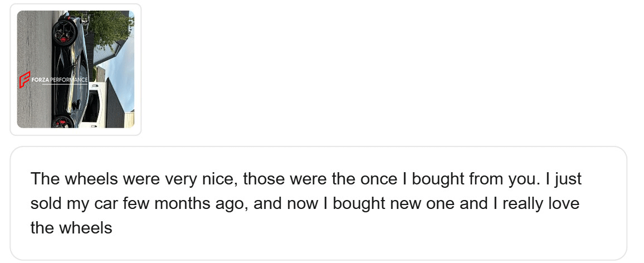The height and width of the screenshot is (263, 644).
Task: Click the last line "the wheels"
Action: coord(71,227)
